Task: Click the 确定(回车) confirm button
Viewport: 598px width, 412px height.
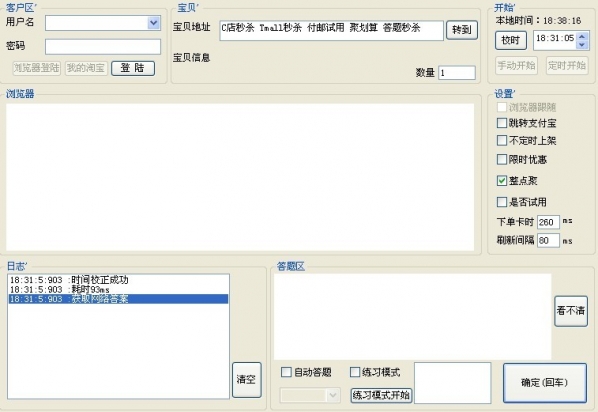Action: (x=545, y=383)
